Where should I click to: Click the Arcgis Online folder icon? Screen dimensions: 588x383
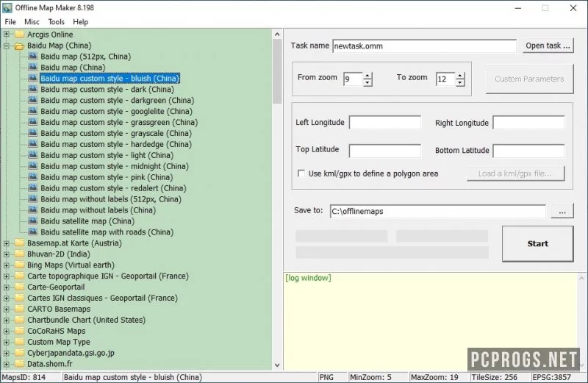pos(20,35)
